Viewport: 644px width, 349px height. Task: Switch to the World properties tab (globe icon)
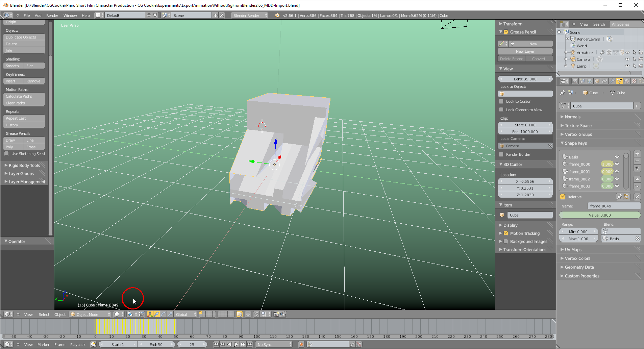click(590, 81)
